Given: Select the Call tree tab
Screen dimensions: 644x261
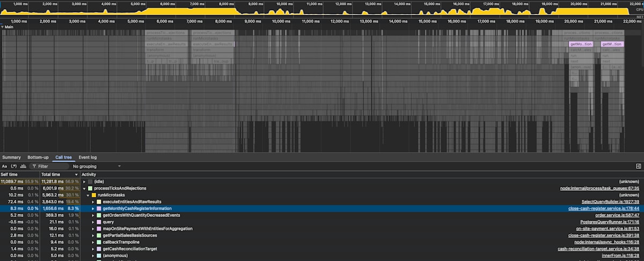Looking at the screenshot, I should click(64, 158).
